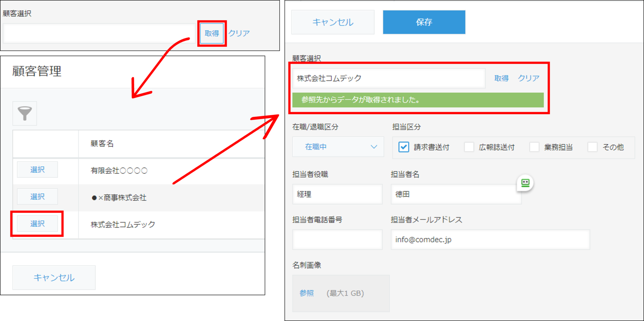
Task: Open the 在職中 dropdown
Action: 338,147
